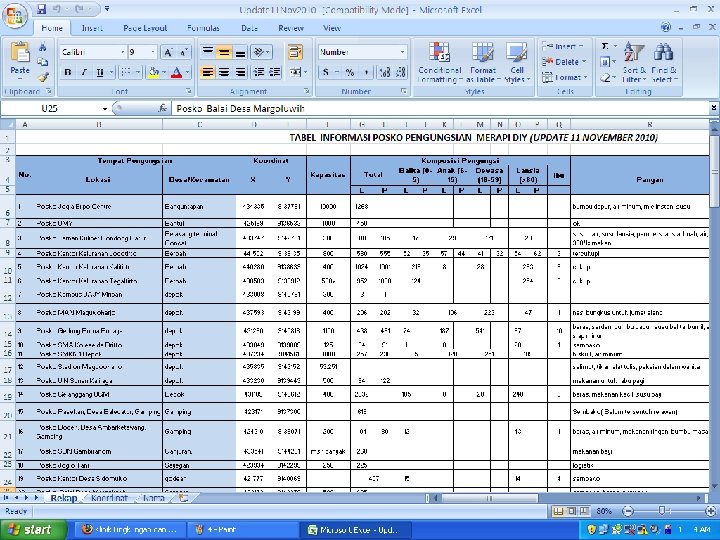The width and height of the screenshot is (720, 540).
Task: Apply Comma Style format
Action: pos(366,72)
